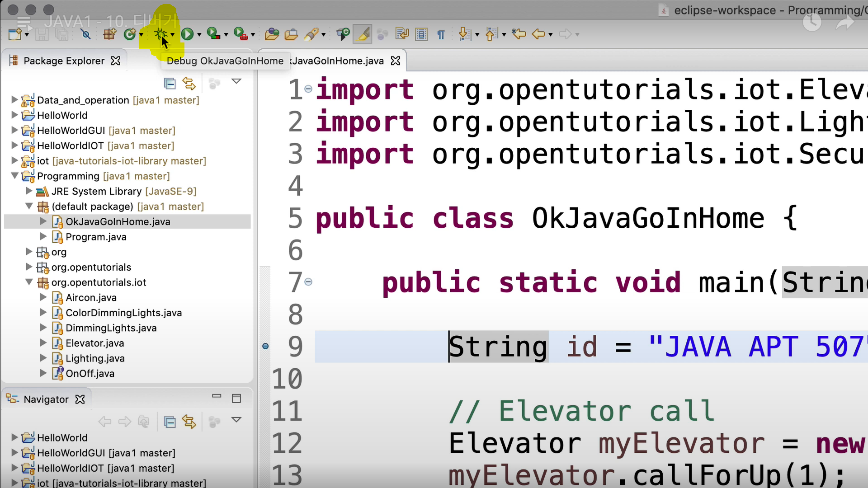Click the Open Type toolbar icon
868x488 pixels.
272,34
